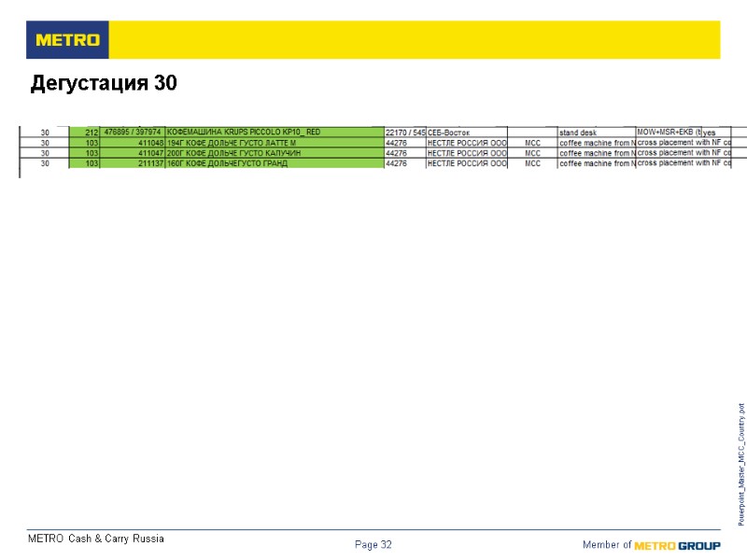Click the supplier cell "СЕБ-Восток"
The width and height of the screenshot is (747, 560).
[466, 133]
